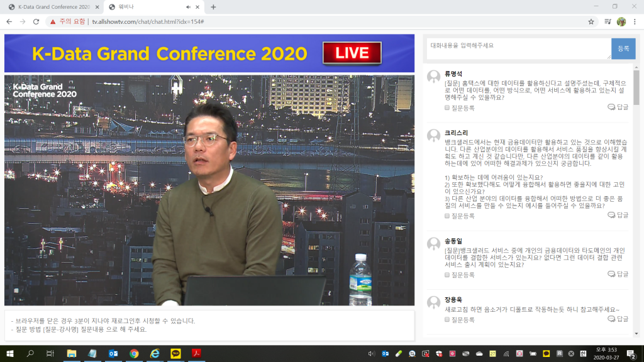Open Adobe Acrobat from the taskbar
This screenshot has width=644, height=362.
tap(196, 353)
